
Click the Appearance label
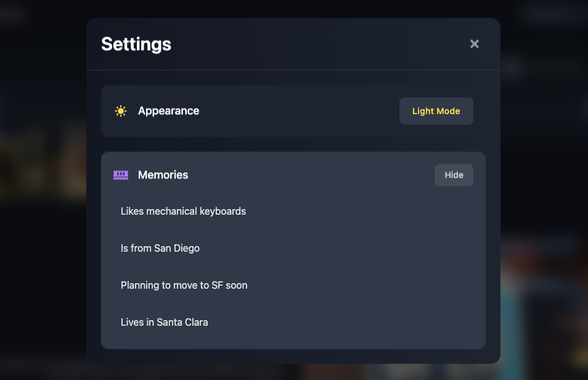click(x=168, y=111)
